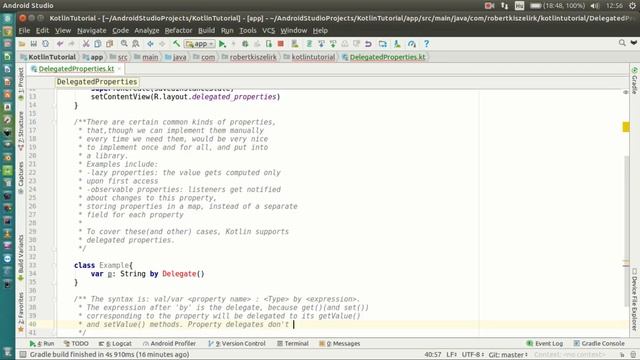The height and width of the screenshot is (360, 640).
Task: Toggle the Structure side panel
Action: coord(21,131)
